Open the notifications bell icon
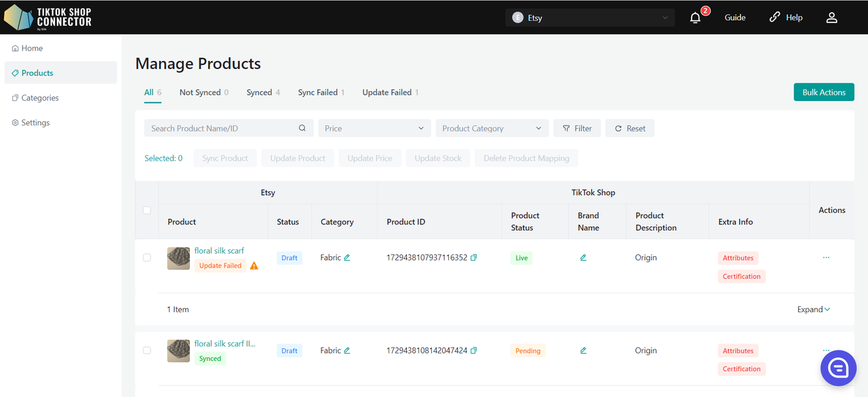 pos(695,18)
